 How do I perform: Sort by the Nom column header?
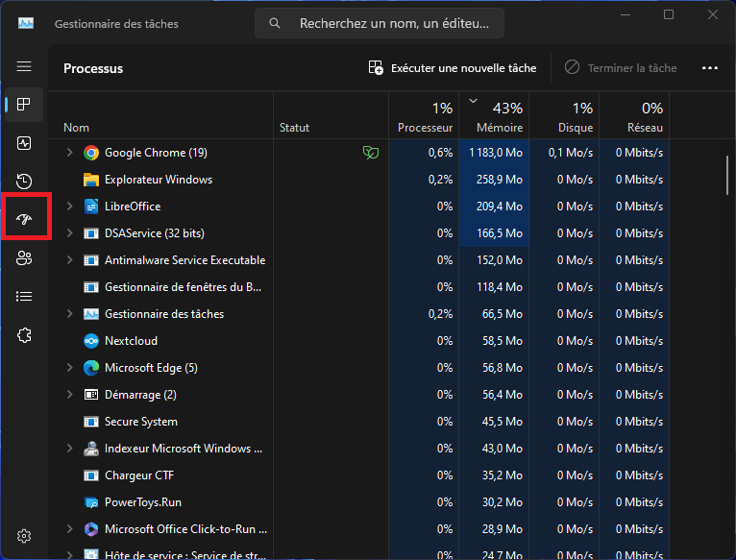[160, 116]
